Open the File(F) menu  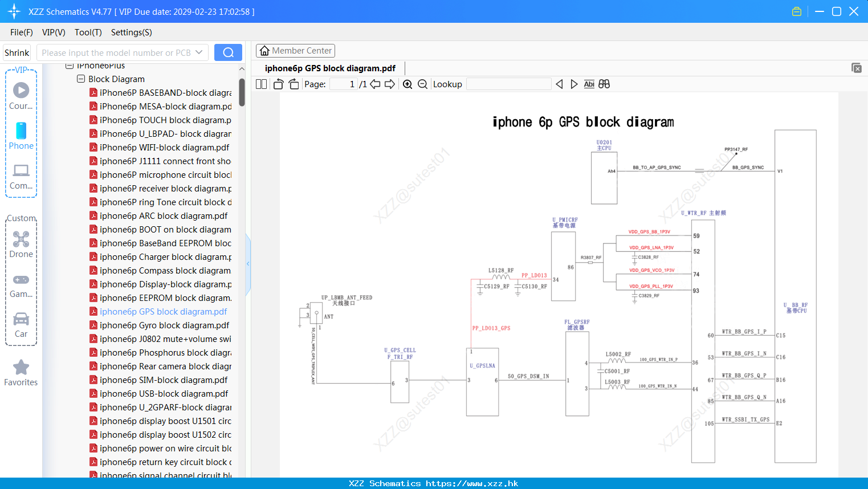(x=22, y=32)
